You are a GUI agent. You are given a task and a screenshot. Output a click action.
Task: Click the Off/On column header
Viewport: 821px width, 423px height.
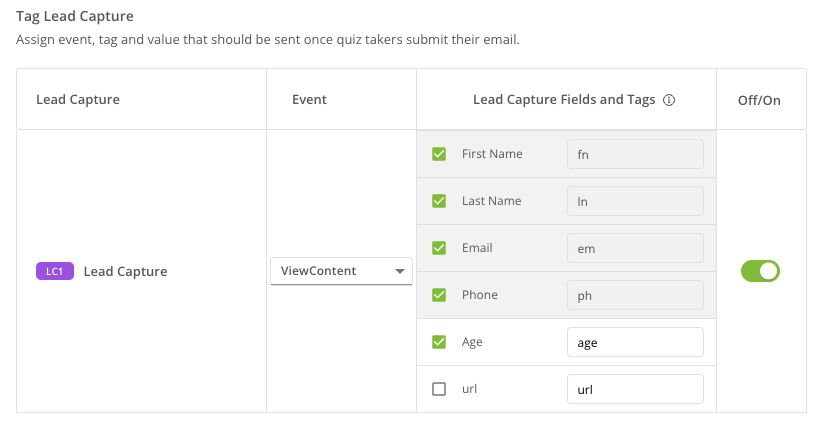pyautogui.click(x=760, y=100)
